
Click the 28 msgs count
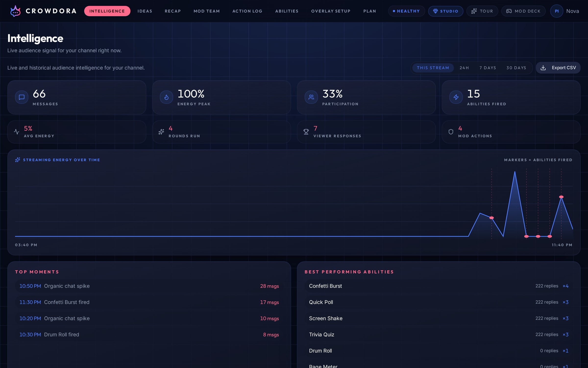pos(269,286)
